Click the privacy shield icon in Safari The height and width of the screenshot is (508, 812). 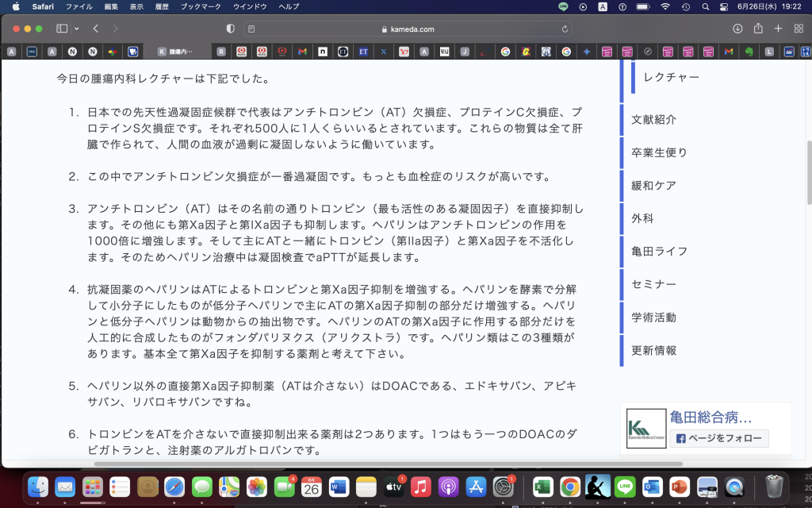coord(228,27)
